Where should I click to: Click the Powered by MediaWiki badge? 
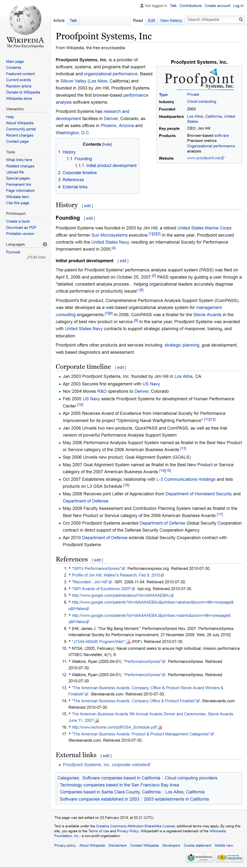(x=230, y=857)
